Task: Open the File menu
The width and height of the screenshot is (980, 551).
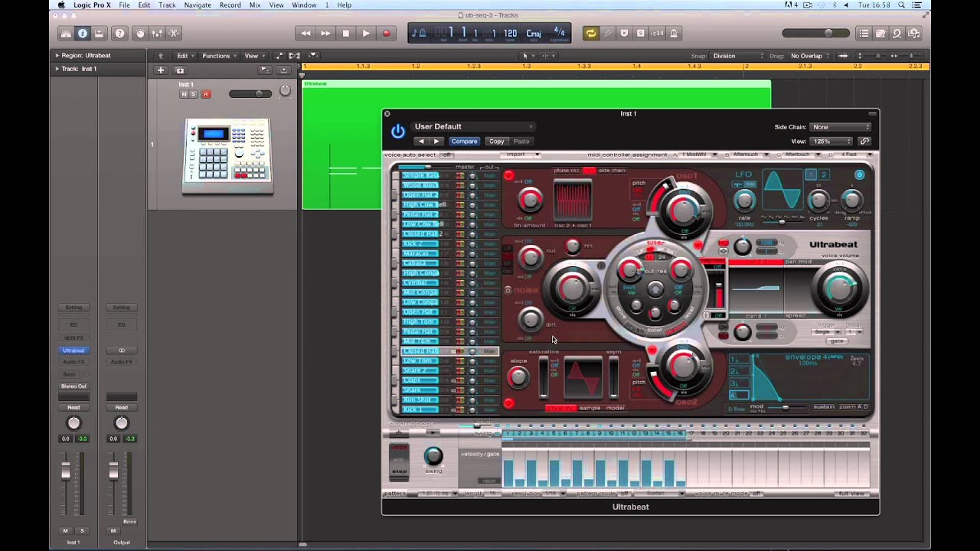Action: (x=124, y=5)
